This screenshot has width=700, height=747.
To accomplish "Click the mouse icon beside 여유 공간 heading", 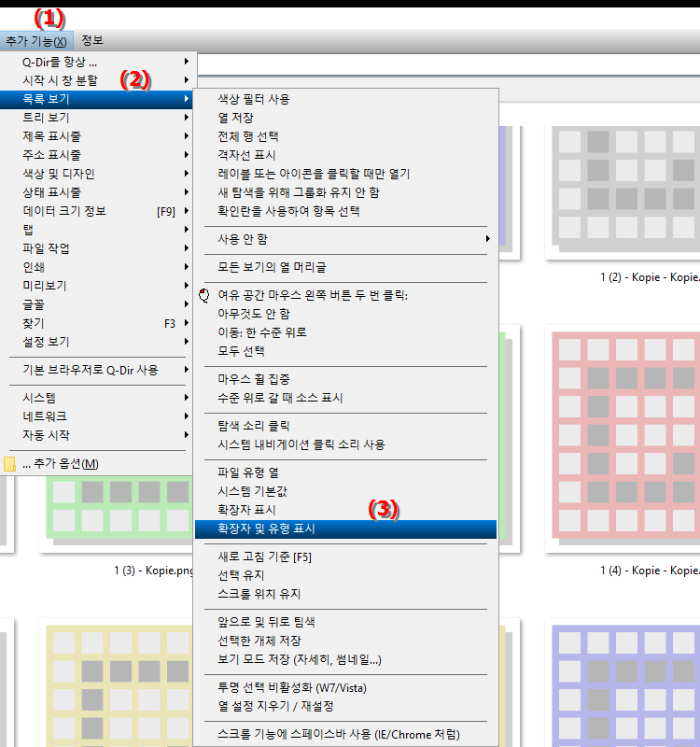I will click(204, 295).
